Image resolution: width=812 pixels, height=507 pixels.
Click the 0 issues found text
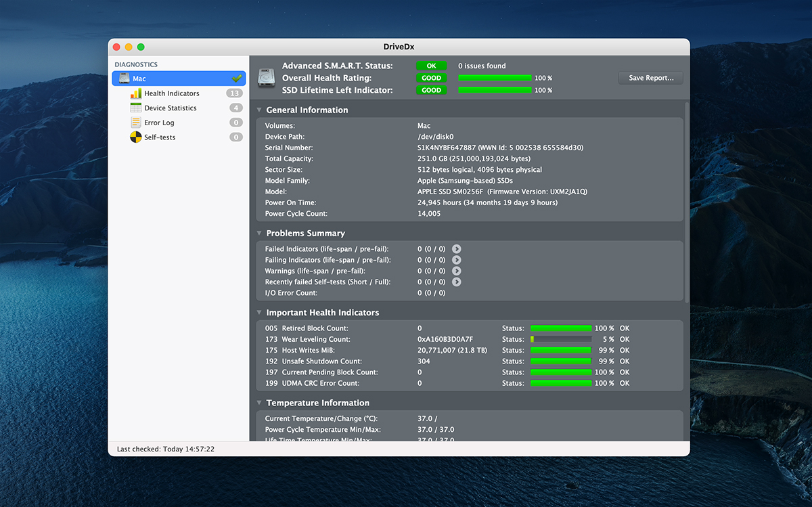coord(482,66)
